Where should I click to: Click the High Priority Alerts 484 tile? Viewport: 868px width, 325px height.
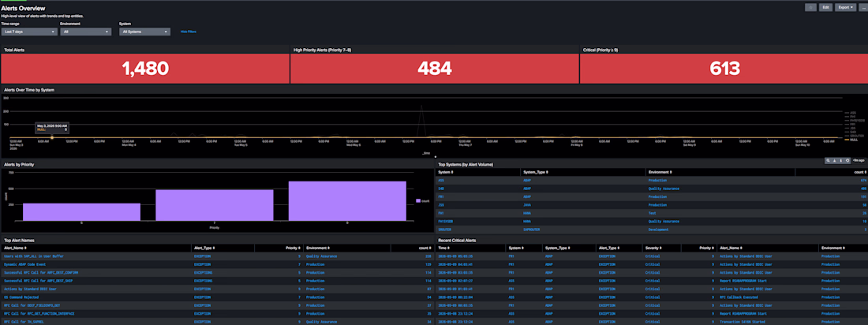pos(435,68)
